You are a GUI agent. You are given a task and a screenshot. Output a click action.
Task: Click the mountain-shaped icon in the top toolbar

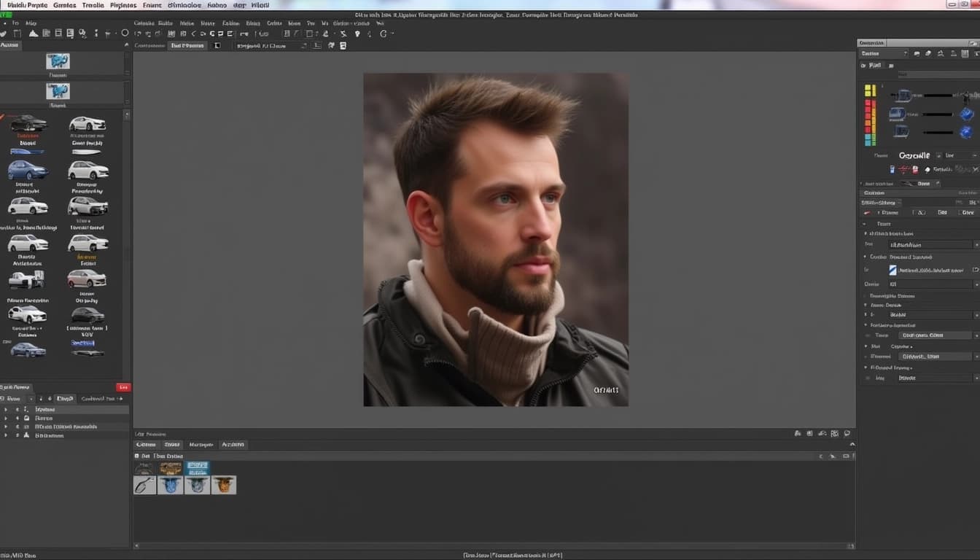33,34
